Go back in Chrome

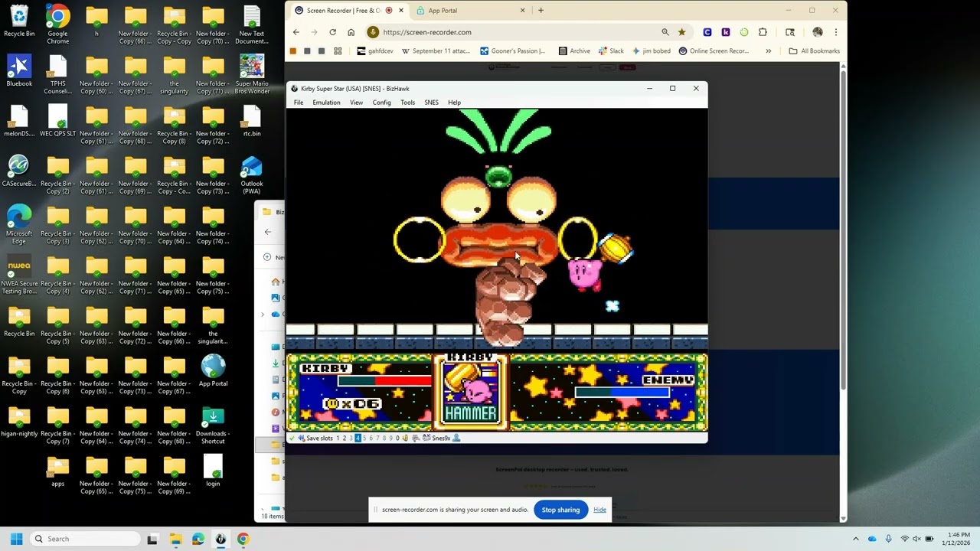pyautogui.click(x=296, y=32)
